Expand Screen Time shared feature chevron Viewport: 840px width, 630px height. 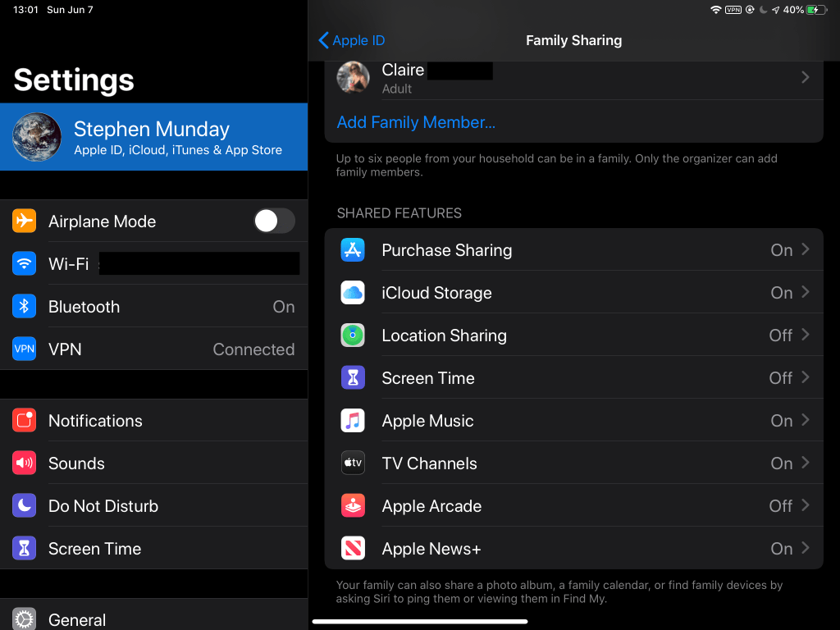[806, 377]
